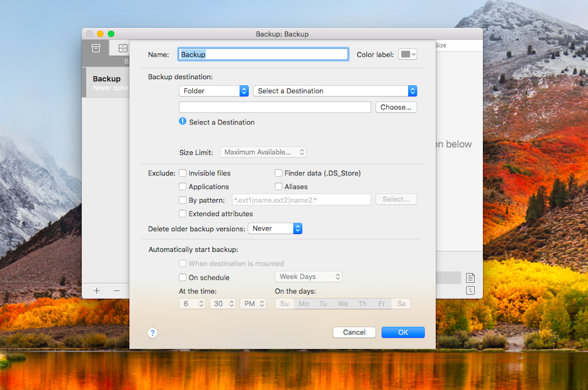Screen dimensions: 588x390
Task: Click the clock schedule icon
Action: (x=470, y=291)
